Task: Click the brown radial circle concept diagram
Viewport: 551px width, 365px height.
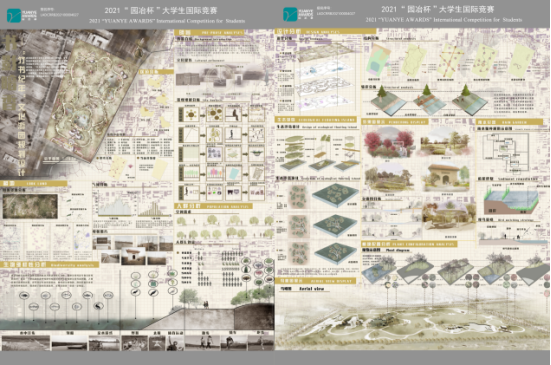Action: (x=191, y=115)
